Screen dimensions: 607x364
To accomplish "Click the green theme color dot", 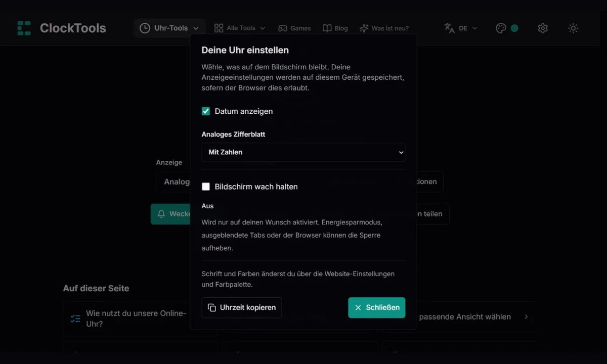I will click(514, 28).
